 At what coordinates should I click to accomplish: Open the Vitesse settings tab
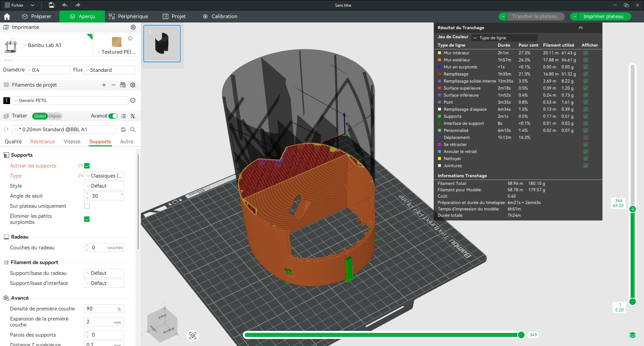click(x=72, y=142)
